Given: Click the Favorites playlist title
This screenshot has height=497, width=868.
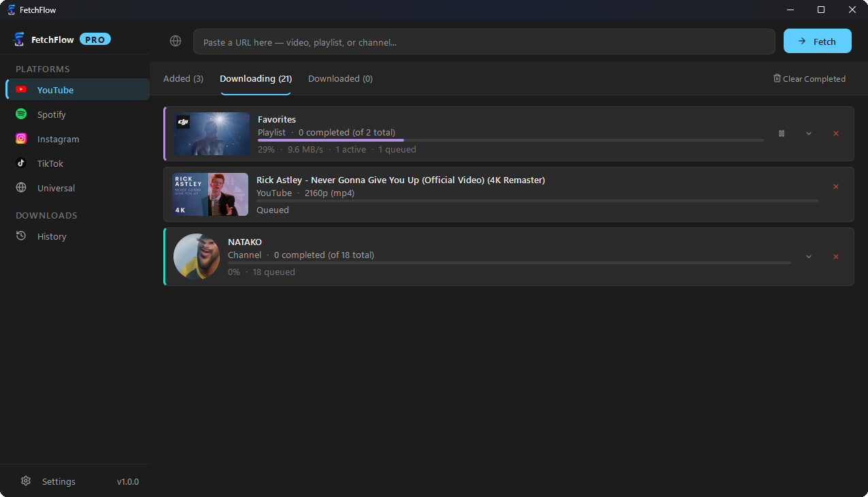Looking at the screenshot, I should coord(277,119).
